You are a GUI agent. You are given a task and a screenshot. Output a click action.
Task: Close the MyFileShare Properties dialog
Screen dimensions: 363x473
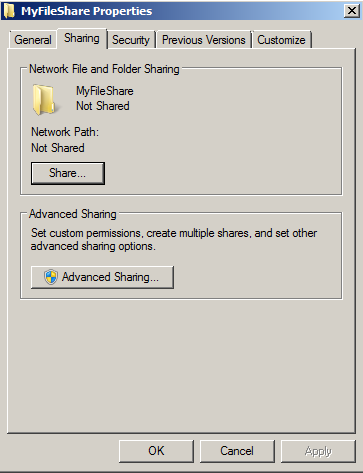click(x=352, y=11)
